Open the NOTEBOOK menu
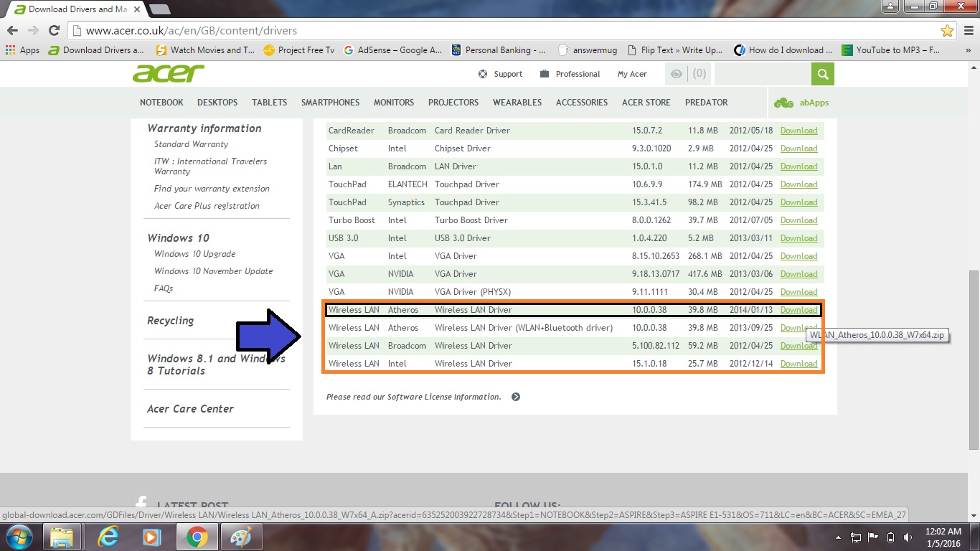 click(161, 103)
